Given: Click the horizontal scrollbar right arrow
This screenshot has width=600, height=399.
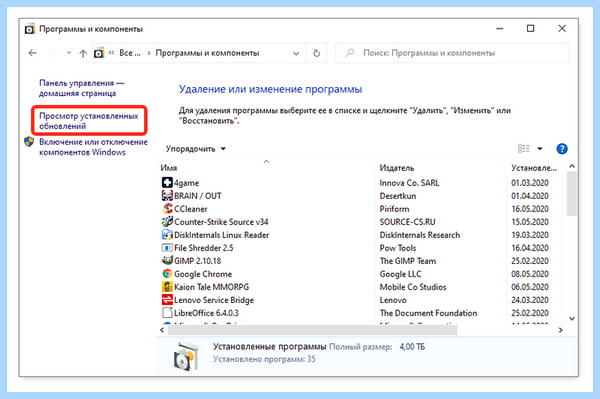Looking at the screenshot, I should tap(561, 330).
